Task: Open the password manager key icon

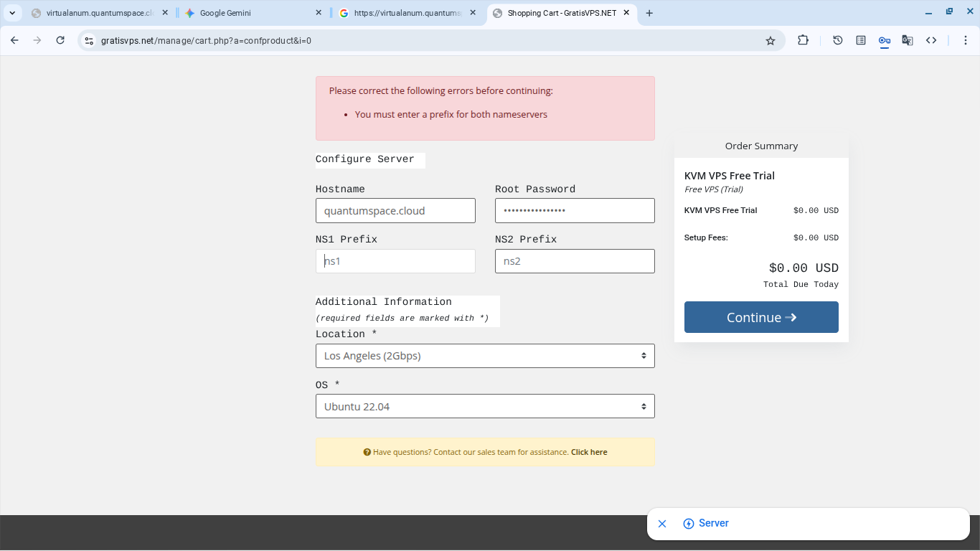Action: [x=884, y=41]
